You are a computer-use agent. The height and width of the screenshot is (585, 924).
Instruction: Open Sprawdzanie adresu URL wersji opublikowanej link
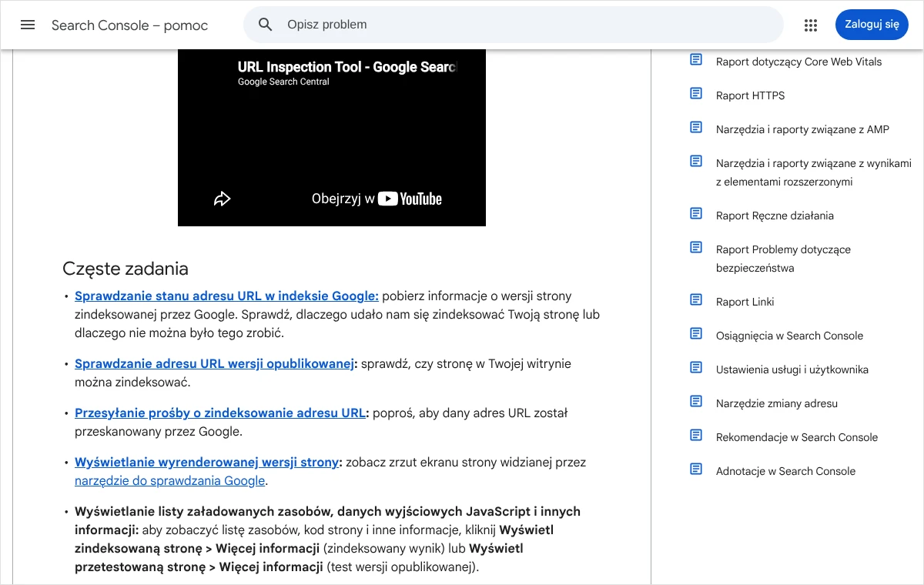pos(214,363)
